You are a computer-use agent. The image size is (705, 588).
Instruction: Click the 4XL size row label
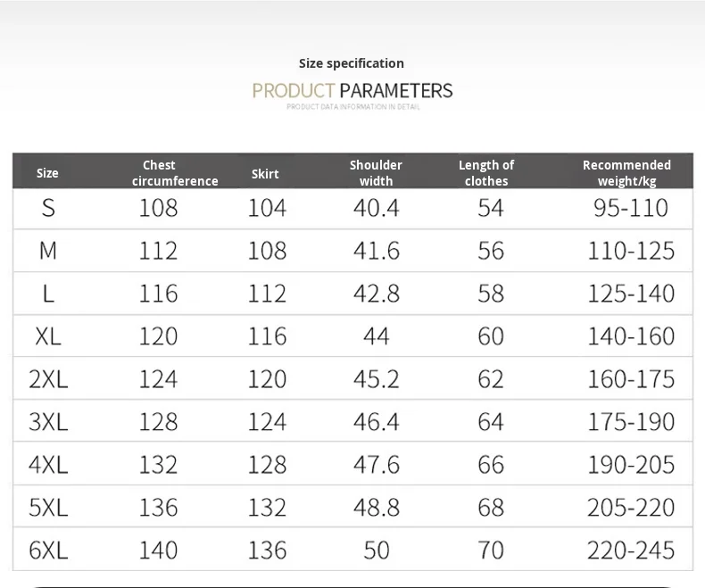pyautogui.click(x=48, y=465)
